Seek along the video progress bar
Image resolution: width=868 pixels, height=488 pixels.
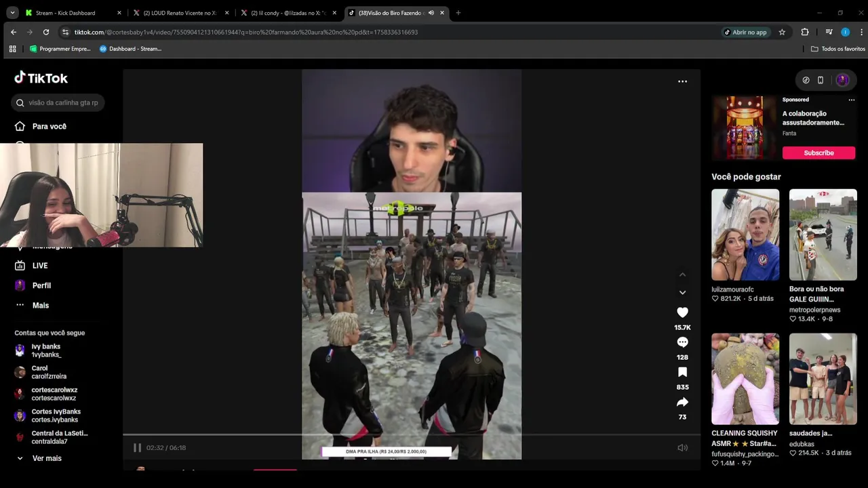pyautogui.click(x=412, y=435)
